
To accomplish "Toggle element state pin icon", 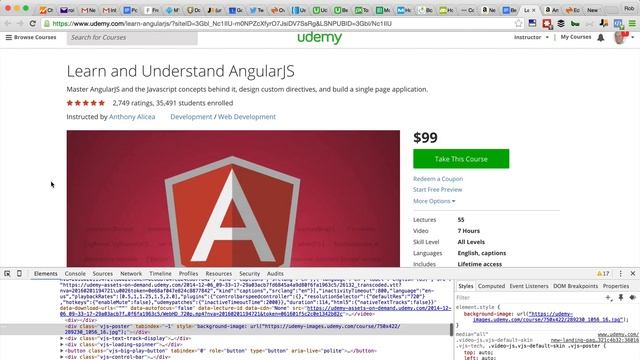I will pyautogui.click(x=621, y=298).
